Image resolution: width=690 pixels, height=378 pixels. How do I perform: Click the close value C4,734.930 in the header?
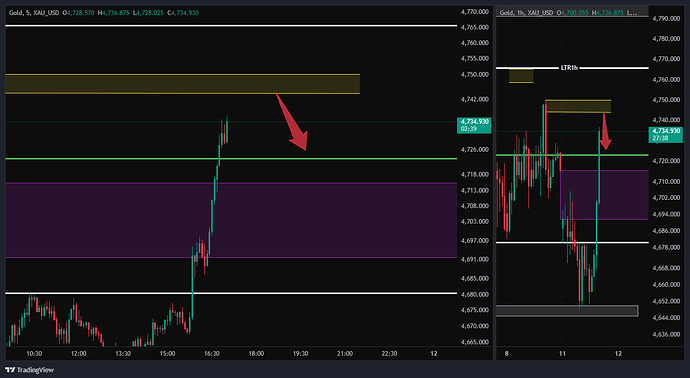coord(184,13)
